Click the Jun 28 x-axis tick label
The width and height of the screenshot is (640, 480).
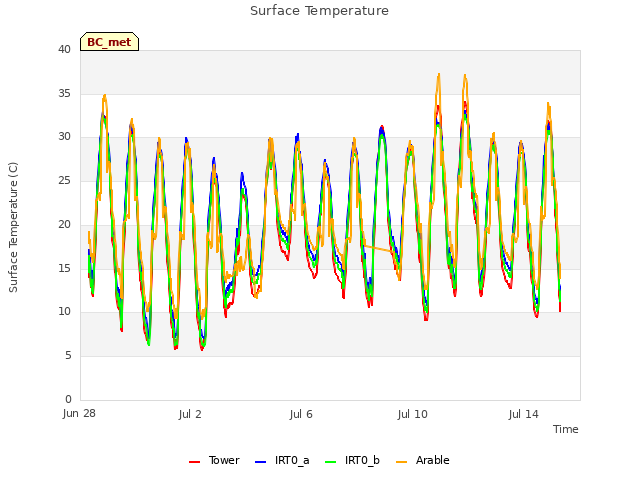79,414
